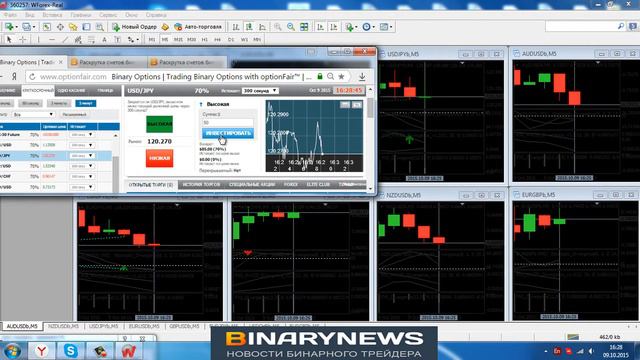Open the MetaEditor yellow book icon
Image resolution: width=640 pixels, height=360 pixels.
(x=165, y=27)
